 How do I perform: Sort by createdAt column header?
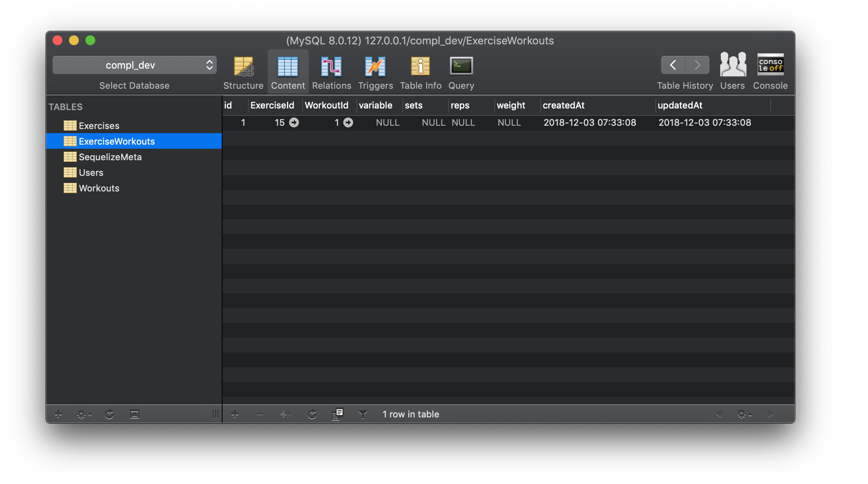598,106
